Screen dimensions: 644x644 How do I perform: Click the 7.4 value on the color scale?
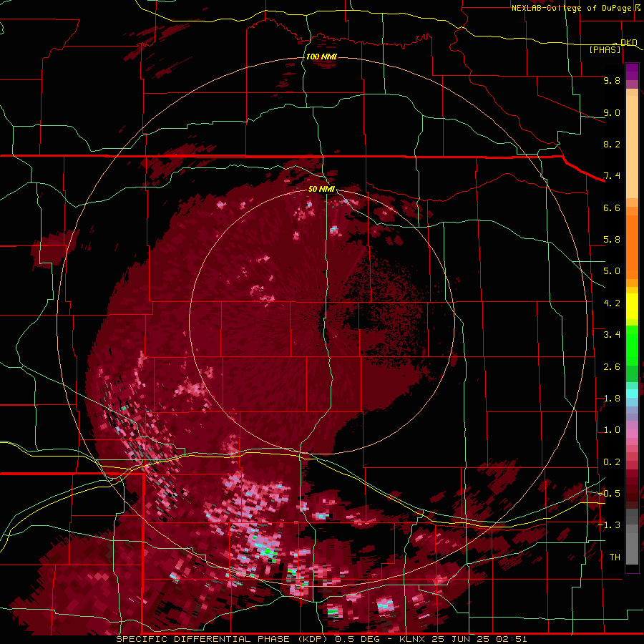[x=612, y=176]
